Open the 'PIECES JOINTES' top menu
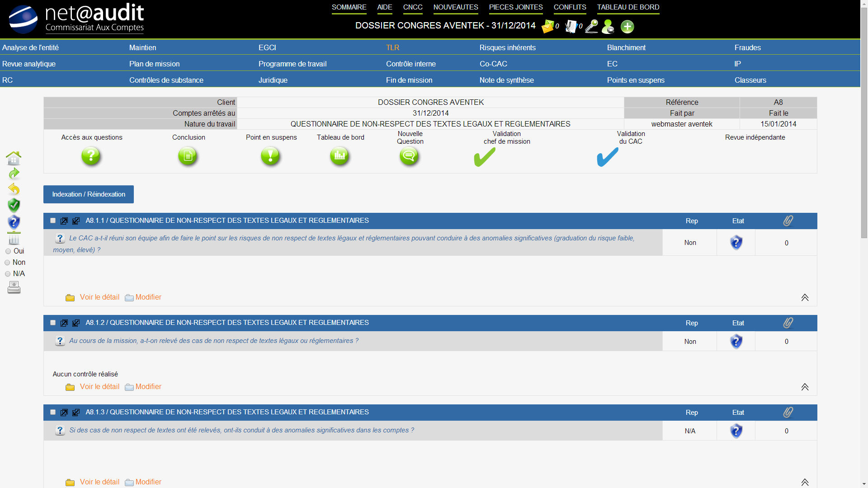 click(515, 7)
